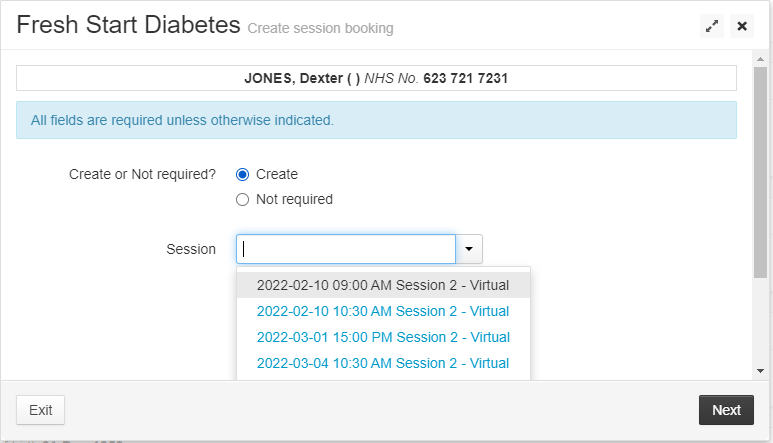Click the Create or Not required label

(x=142, y=174)
